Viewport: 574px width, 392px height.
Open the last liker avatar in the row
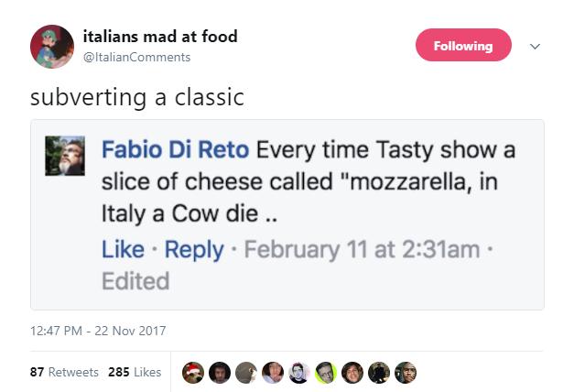coord(406,372)
